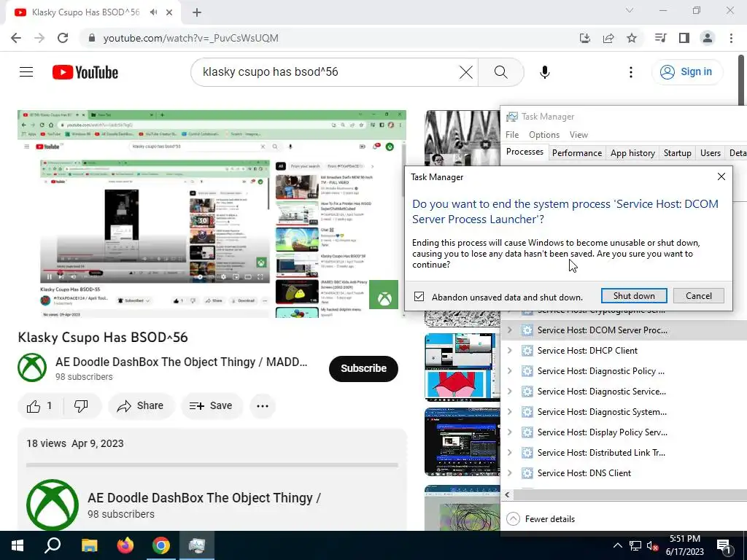Viewport: 747px width, 560px height.
Task: Bookmark this page with star icon
Action: [632, 38]
